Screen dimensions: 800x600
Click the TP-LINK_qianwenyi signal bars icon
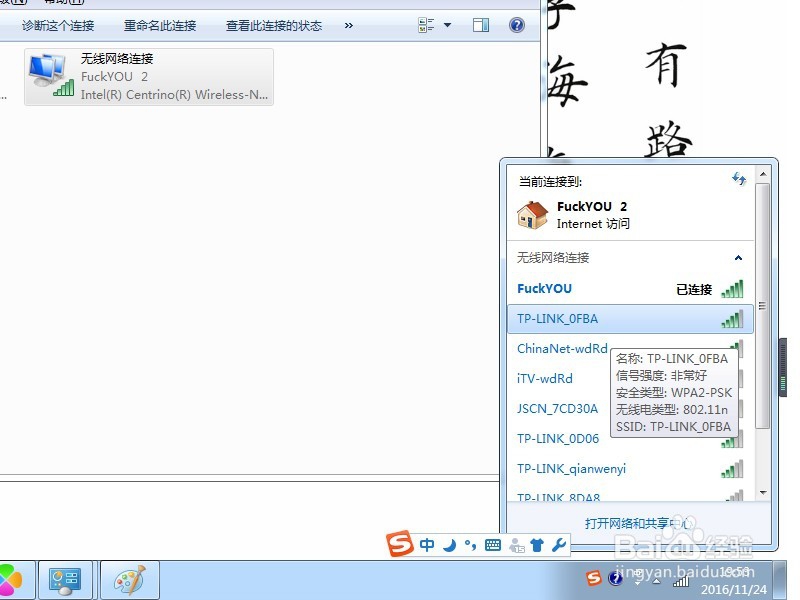(x=732, y=469)
